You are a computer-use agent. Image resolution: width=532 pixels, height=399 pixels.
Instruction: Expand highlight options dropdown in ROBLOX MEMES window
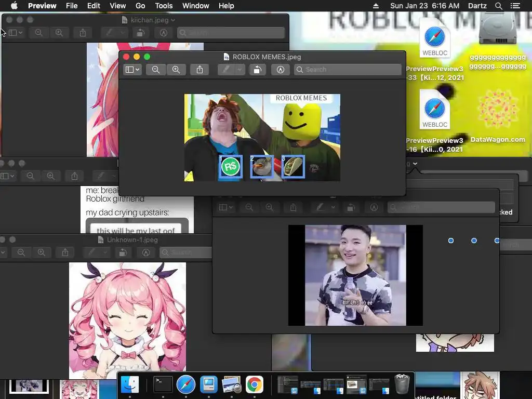click(240, 70)
